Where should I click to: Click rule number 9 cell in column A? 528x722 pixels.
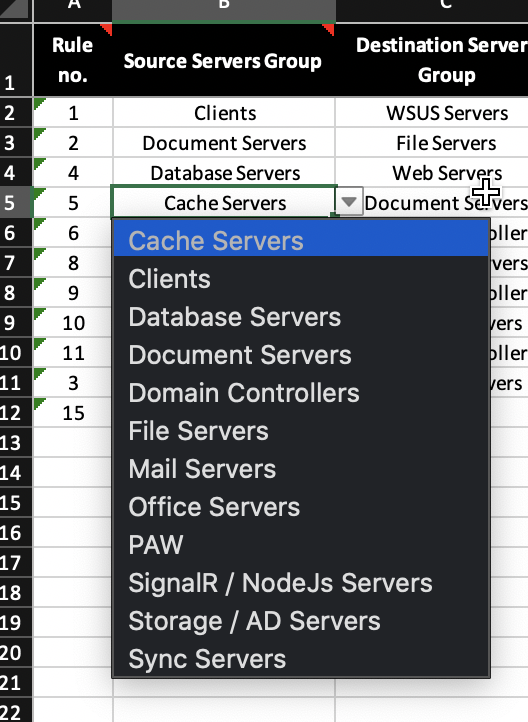coord(73,292)
